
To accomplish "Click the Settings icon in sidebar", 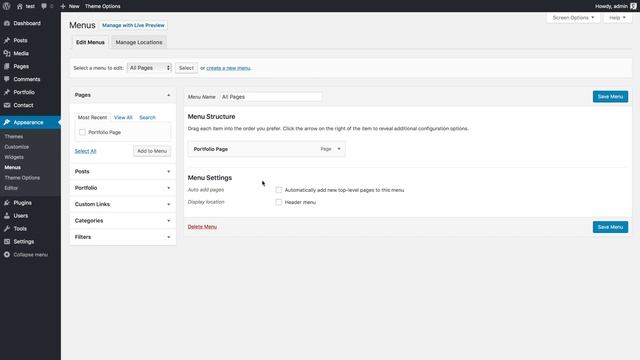I will pyautogui.click(x=7, y=242).
